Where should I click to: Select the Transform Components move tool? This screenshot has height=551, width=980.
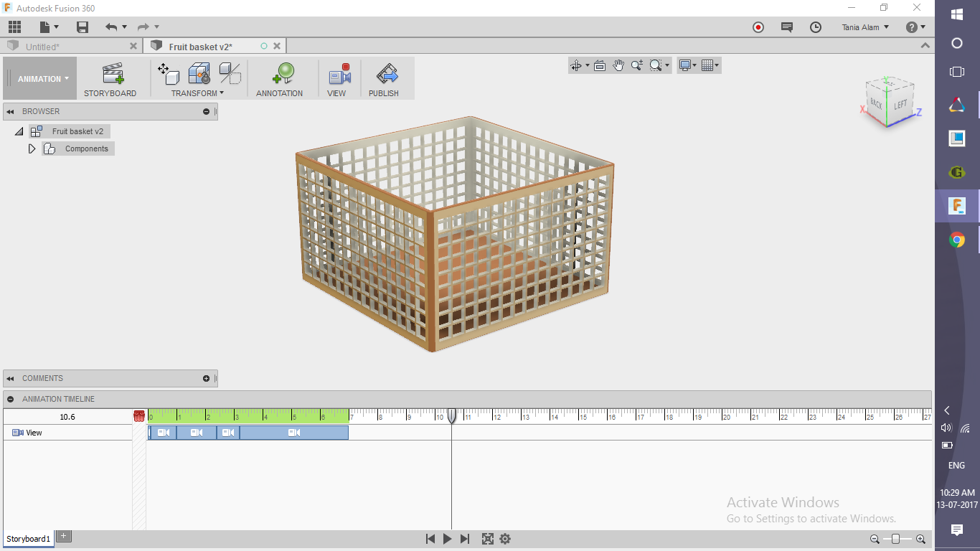click(168, 73)
